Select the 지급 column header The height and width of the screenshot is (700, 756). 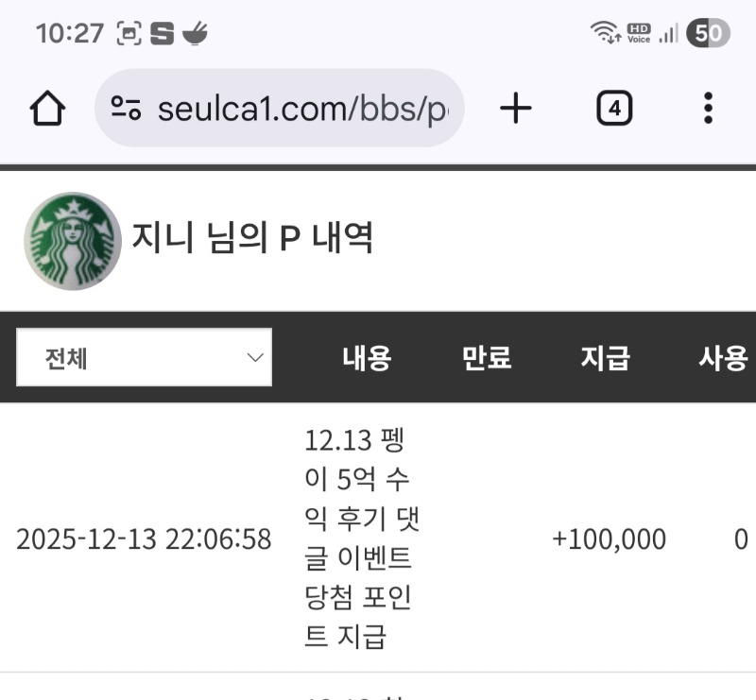(606, 359)
